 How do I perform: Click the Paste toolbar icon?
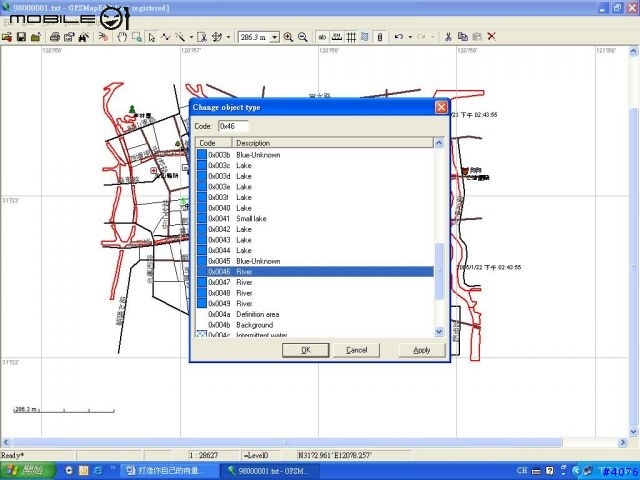coord(477,37)
